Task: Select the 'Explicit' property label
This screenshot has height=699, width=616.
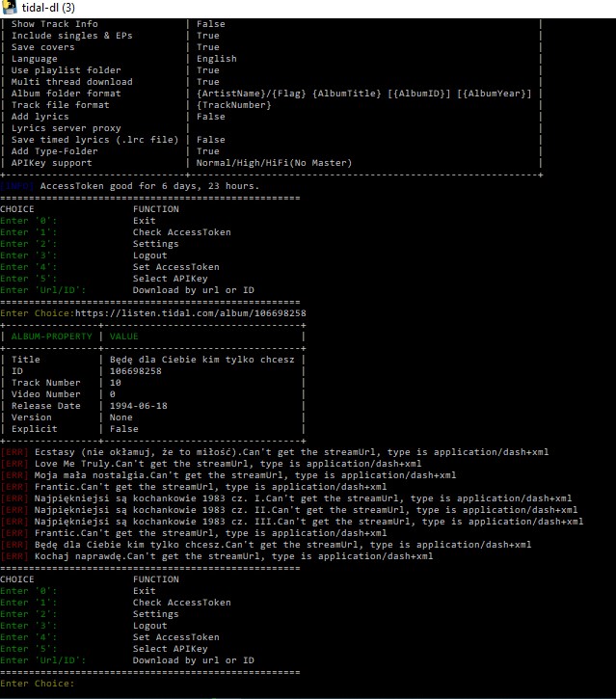Action: [x=35, y=429]
